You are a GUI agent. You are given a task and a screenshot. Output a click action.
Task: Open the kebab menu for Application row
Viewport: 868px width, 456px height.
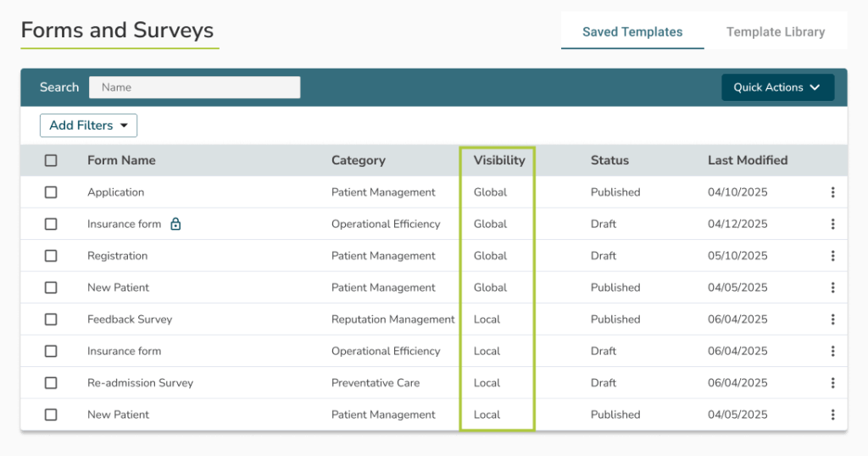pos(832,192)
